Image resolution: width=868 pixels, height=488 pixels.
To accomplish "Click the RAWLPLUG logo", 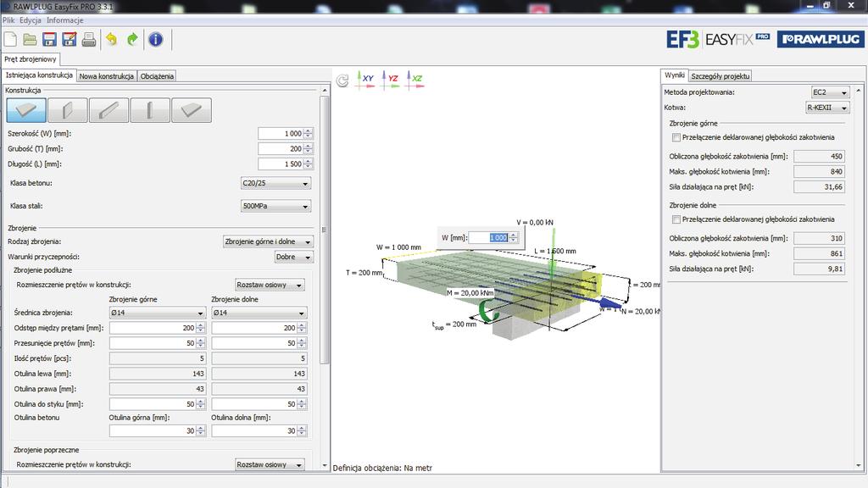I will [x=821, y=39].
